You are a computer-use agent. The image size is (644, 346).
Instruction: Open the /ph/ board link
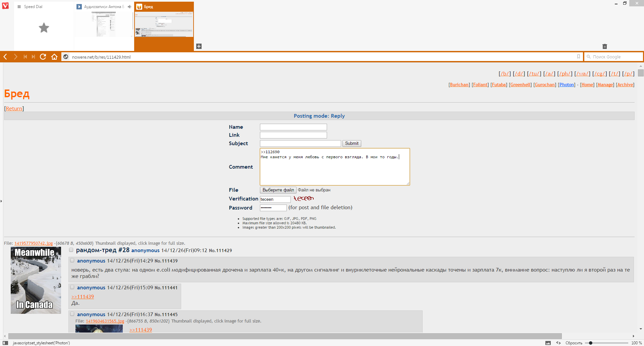565,74
